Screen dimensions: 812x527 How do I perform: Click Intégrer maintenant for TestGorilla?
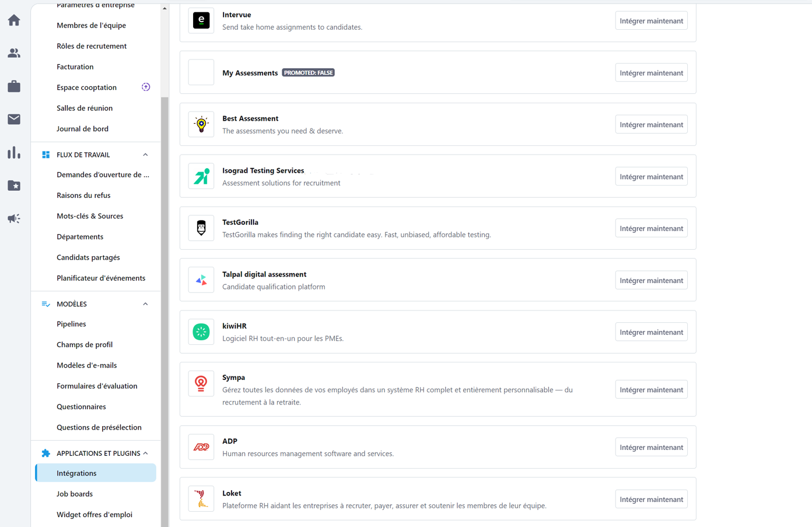click(x=651, y=229)
